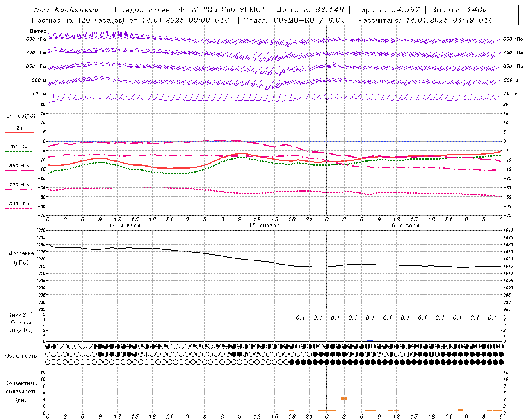
Task: Click the Рассчитано: 14.01.2025 04:49 UTC timestamp
Action: (x=426, y=20)
